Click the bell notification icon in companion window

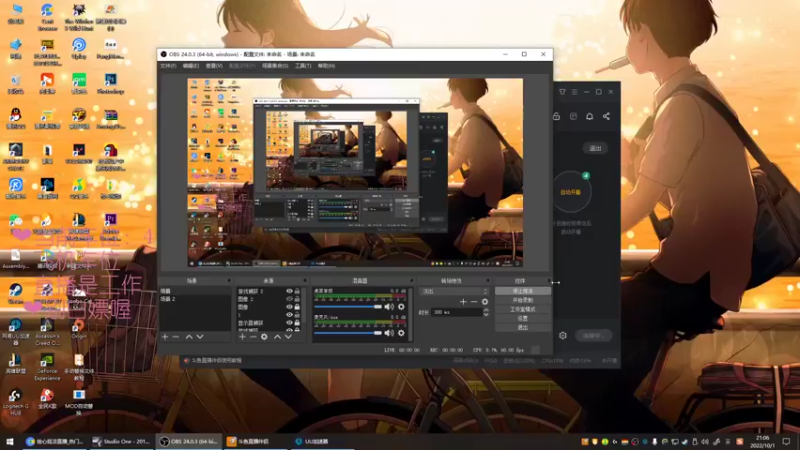pos(589,116)
